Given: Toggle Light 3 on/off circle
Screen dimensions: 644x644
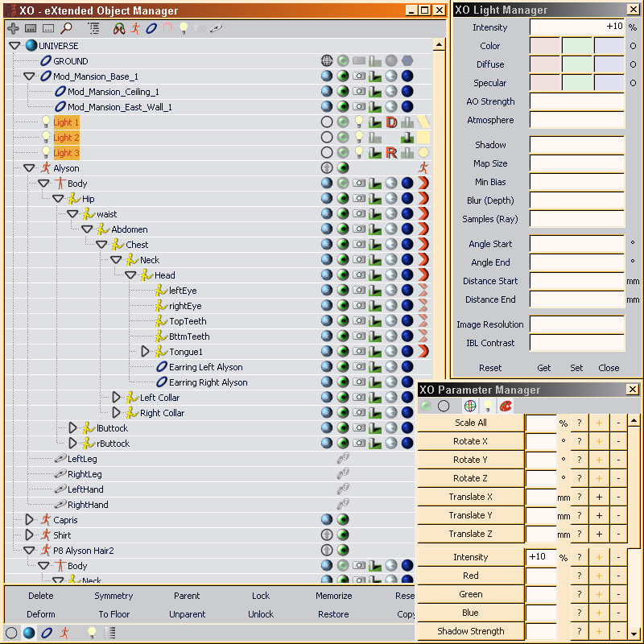Looking at the screenshot, I should [327, 153].
